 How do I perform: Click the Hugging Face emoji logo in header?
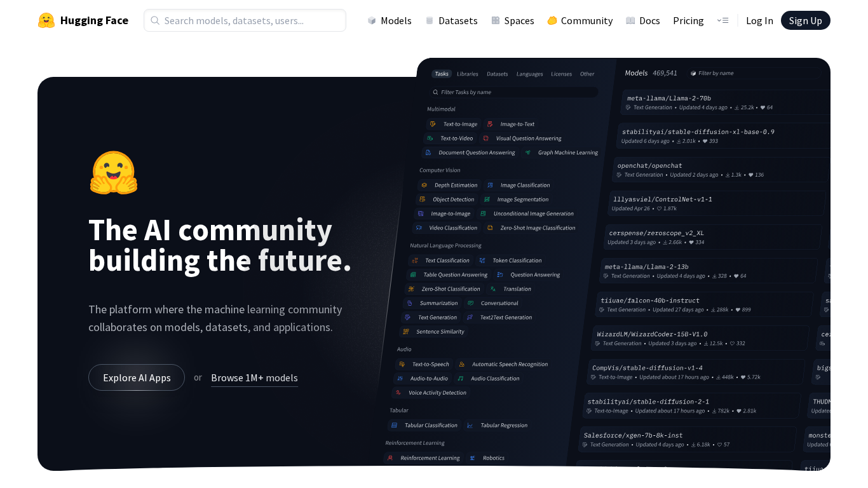(x=46, y=20)
